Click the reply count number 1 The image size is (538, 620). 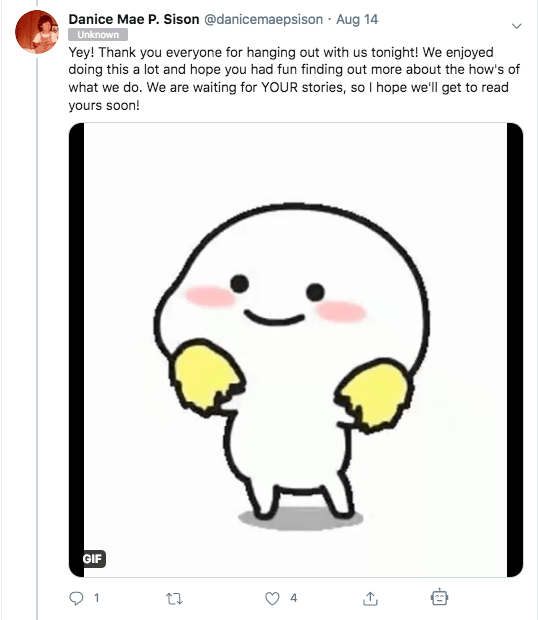click(96, 598)
